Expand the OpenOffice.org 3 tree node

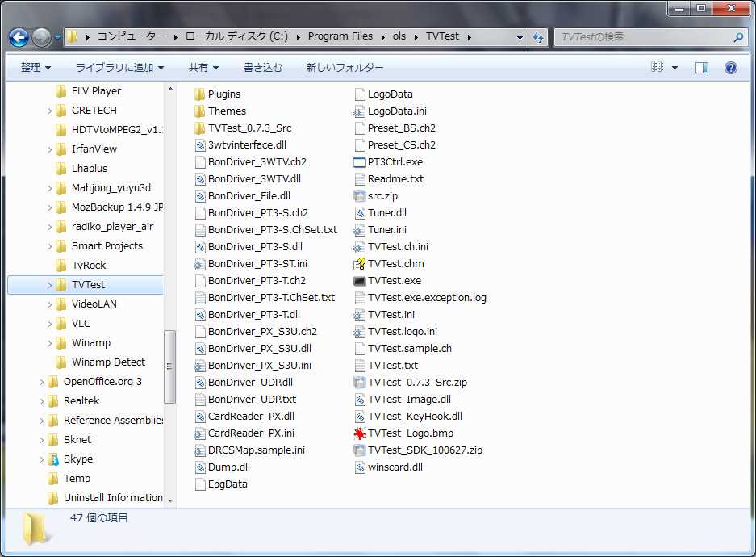(41, 382)
